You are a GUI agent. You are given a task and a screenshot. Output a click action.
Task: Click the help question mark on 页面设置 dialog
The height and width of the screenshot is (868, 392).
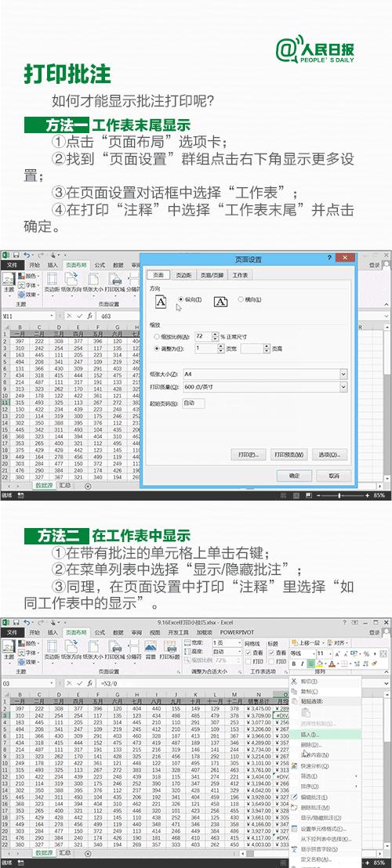(329, 258)
